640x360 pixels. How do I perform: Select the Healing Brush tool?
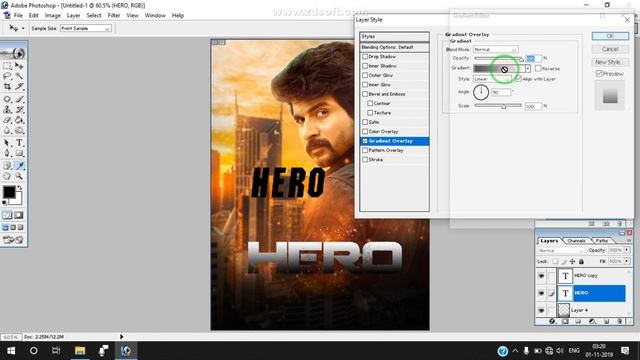click(x=7, y=99)
